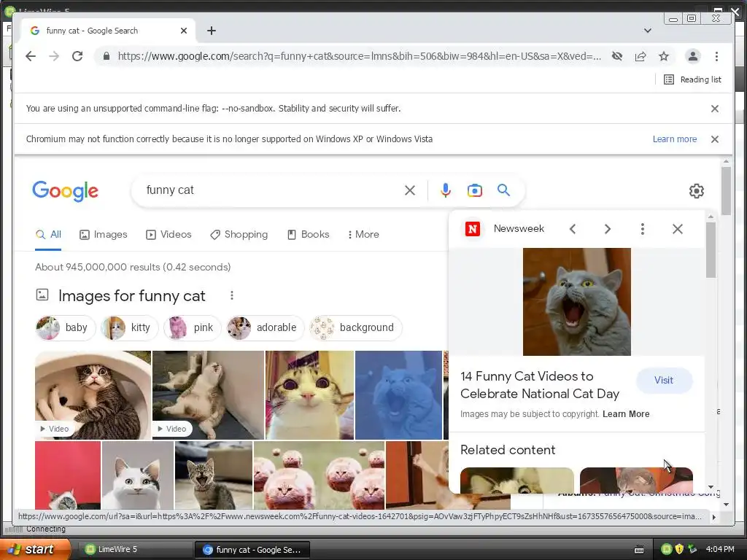Click the crossed-eye tracking protection icon
Viewport: 747px width, 560px height.
pos(617,56)
